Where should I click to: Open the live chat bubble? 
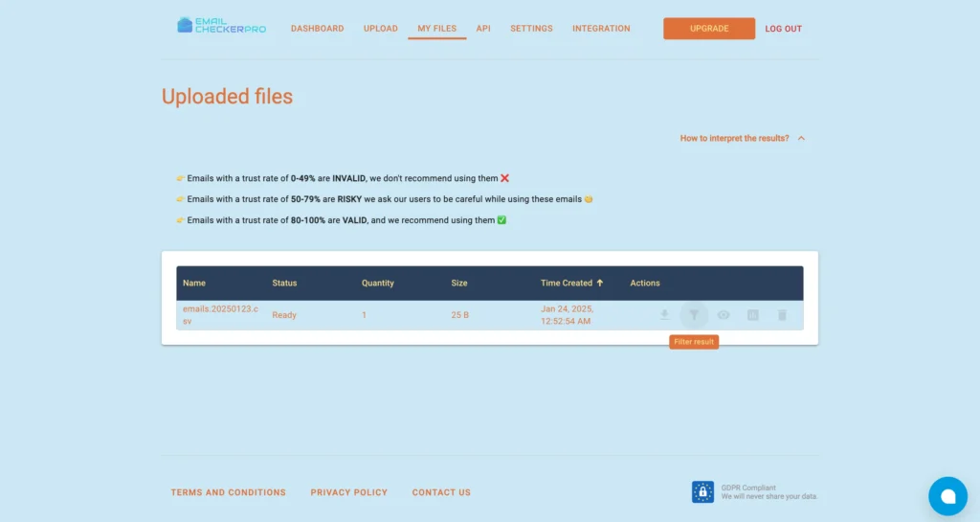(947, 496)
